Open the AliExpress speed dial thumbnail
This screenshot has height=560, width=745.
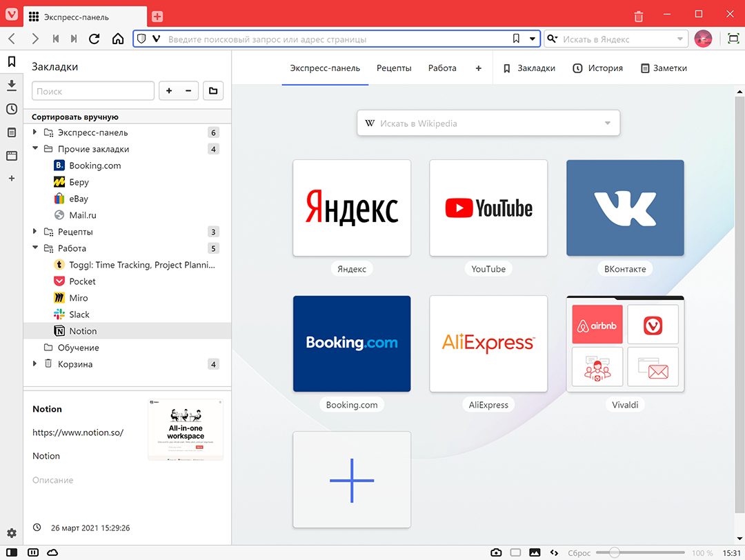[488, 344]
